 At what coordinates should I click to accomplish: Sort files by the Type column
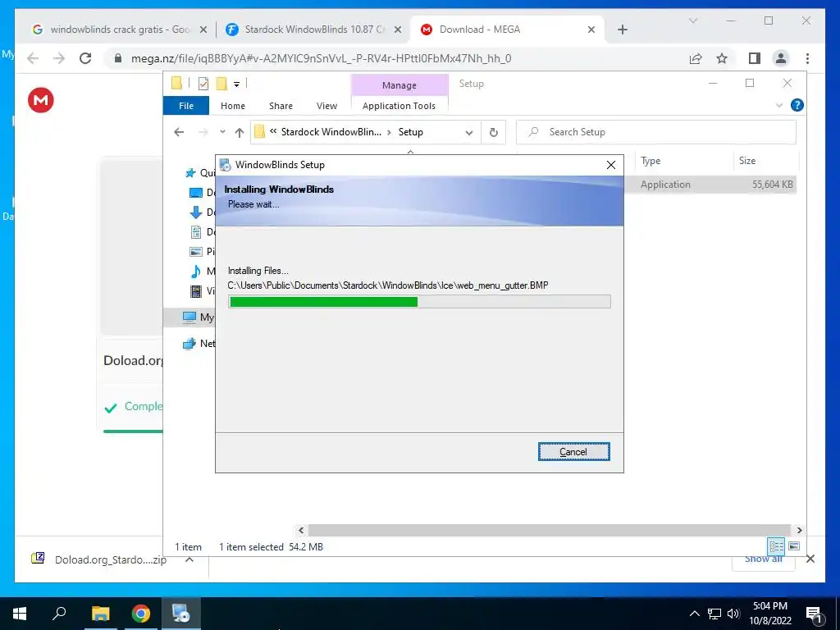point(651,161)
